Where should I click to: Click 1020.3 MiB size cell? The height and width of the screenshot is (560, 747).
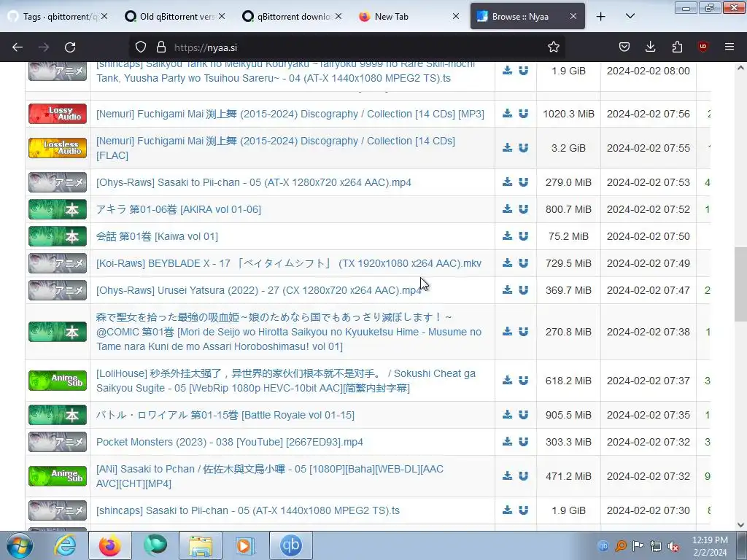pyautogui.click(x=568, y=114)
